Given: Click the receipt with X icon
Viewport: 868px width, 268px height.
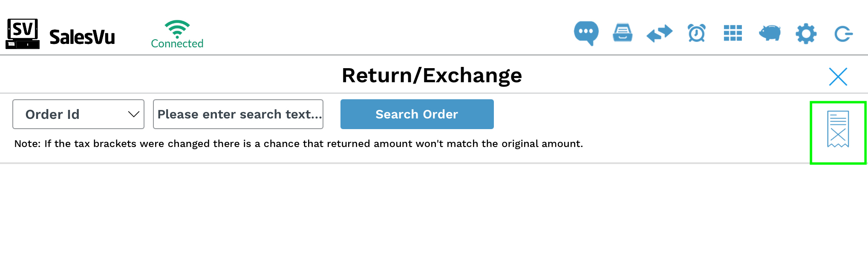Looking at the screenshot, I should tap(838, 129).
